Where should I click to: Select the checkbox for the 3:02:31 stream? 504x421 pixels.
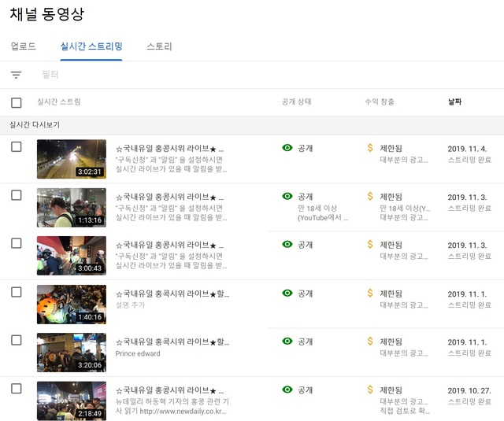coord(17,146)
